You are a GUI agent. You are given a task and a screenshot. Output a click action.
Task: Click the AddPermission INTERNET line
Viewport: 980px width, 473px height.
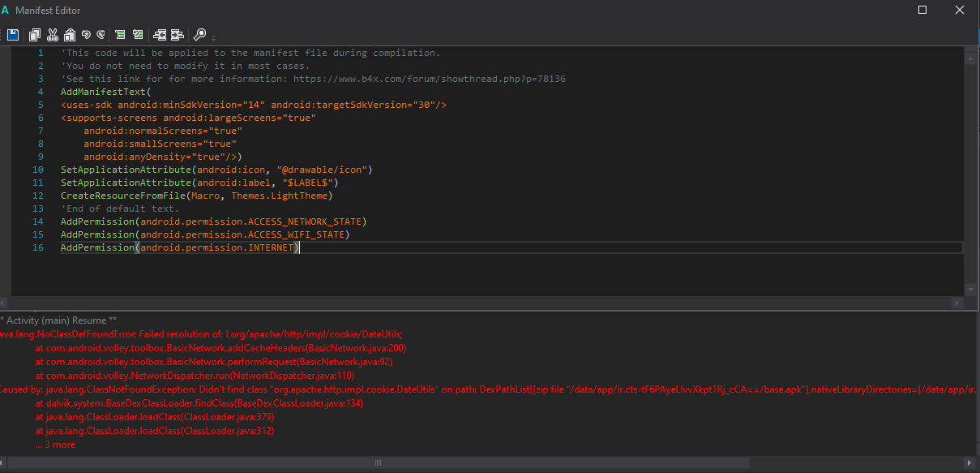(180, 247)
